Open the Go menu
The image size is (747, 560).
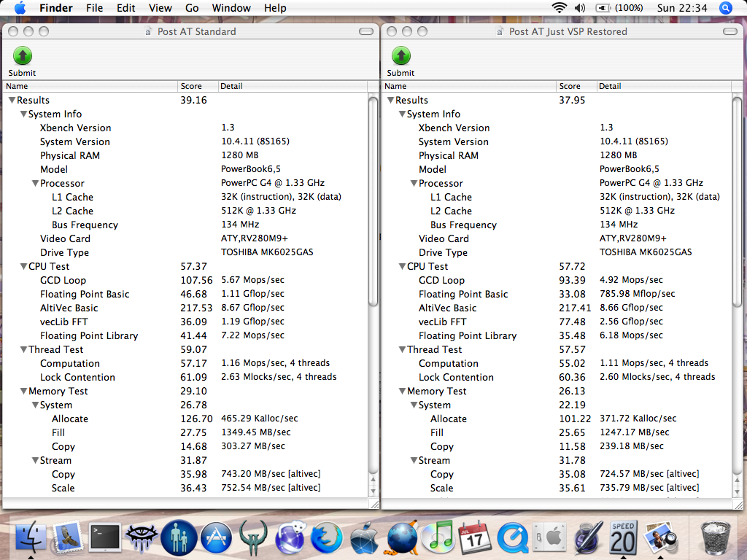pos(192,8)
